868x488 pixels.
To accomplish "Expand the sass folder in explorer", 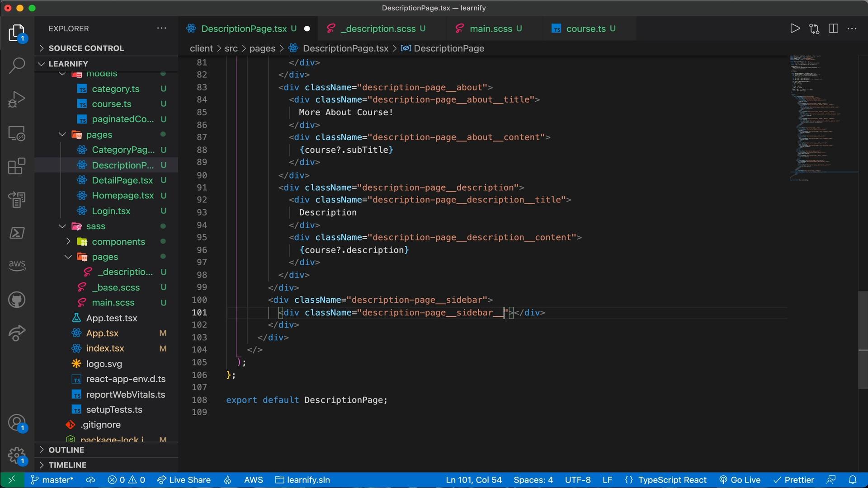I will coord(95,227).
